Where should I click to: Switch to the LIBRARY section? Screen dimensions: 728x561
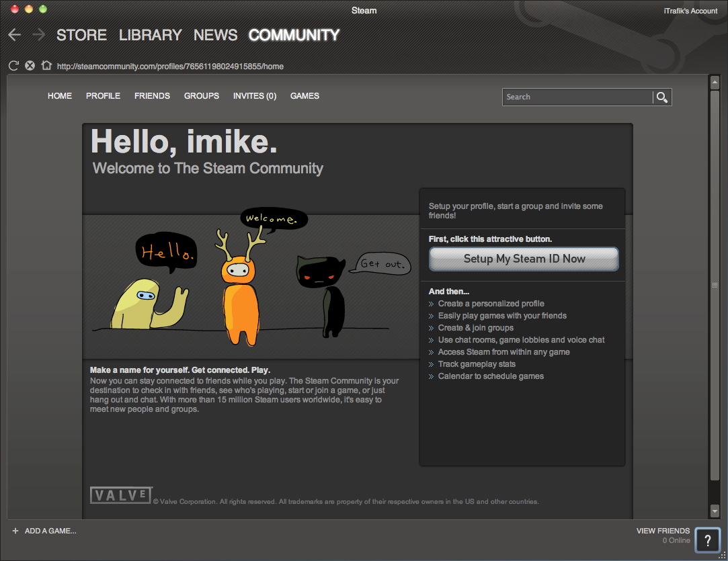click(x=150, y=35)
